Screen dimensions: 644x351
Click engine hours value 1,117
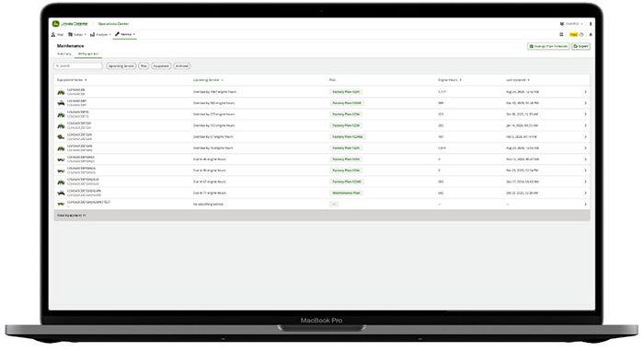442,92
